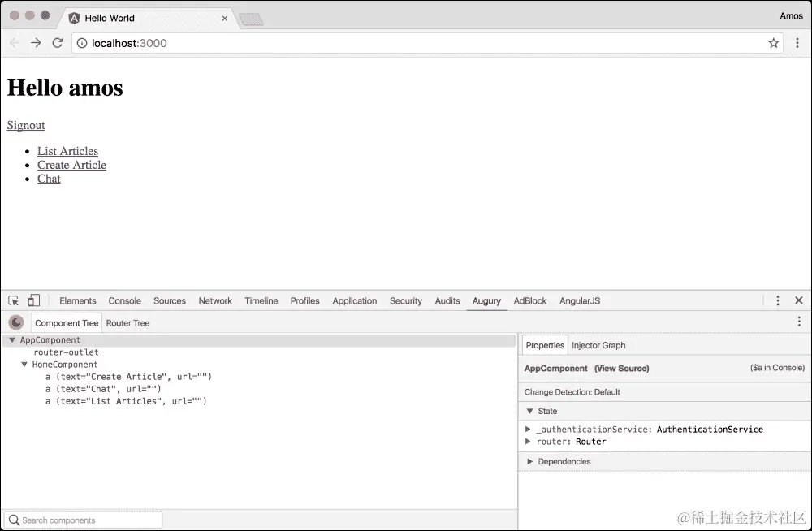The width and height of the screenshot is (812, 531).
Task: Open the DevTools customize three-dot menu
Action: tap(777, 300)
